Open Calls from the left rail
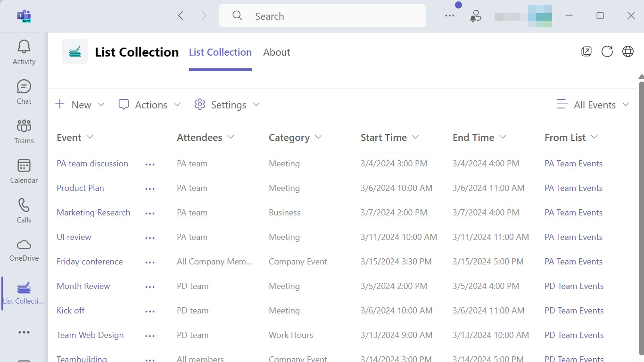 (x=24, y=210)
